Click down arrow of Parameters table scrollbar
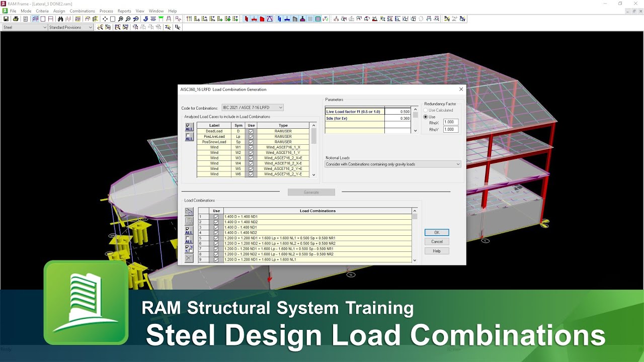The image size is (644, 362). 415,131
